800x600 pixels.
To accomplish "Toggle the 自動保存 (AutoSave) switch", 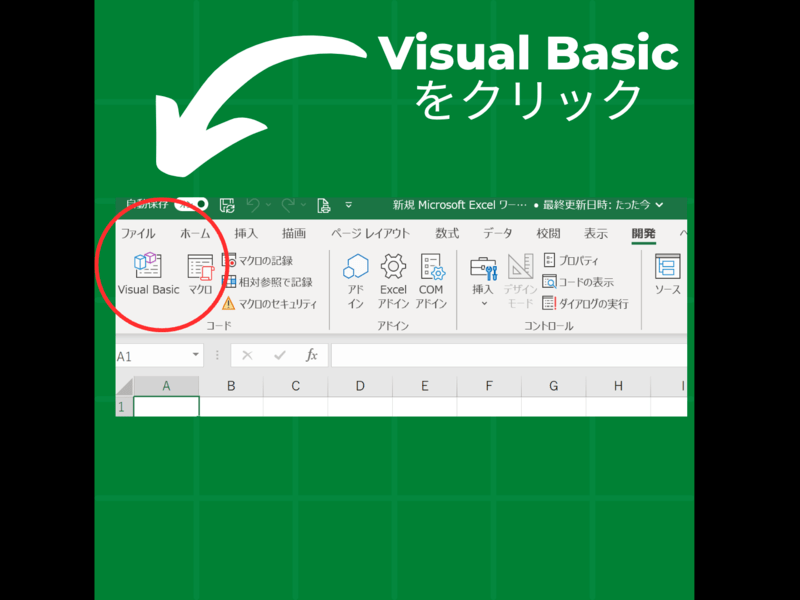I will click(191, 205).
